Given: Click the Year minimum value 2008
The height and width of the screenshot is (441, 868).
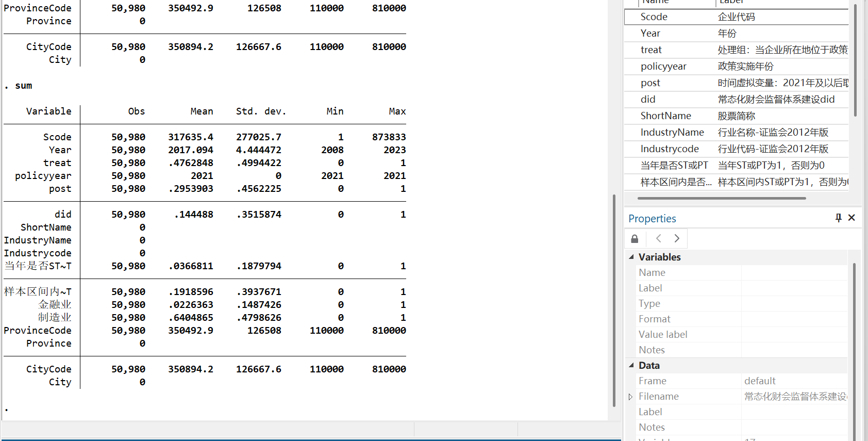Looking at the screenshot, I should point(332,150).
